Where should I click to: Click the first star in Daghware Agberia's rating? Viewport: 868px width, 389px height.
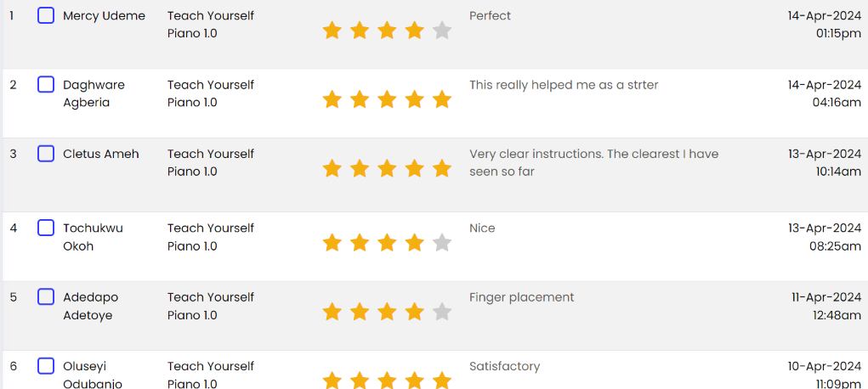(332, 100)
